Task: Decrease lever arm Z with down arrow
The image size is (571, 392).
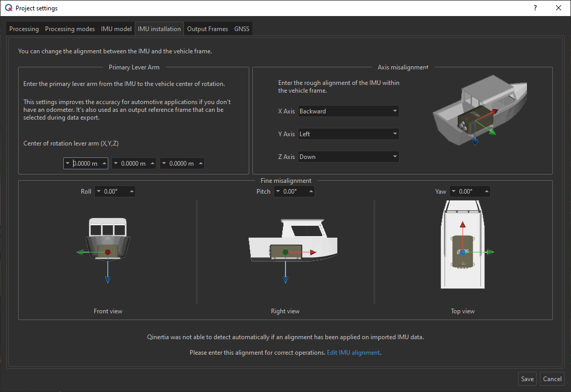Action: click(x=164, y=164)
